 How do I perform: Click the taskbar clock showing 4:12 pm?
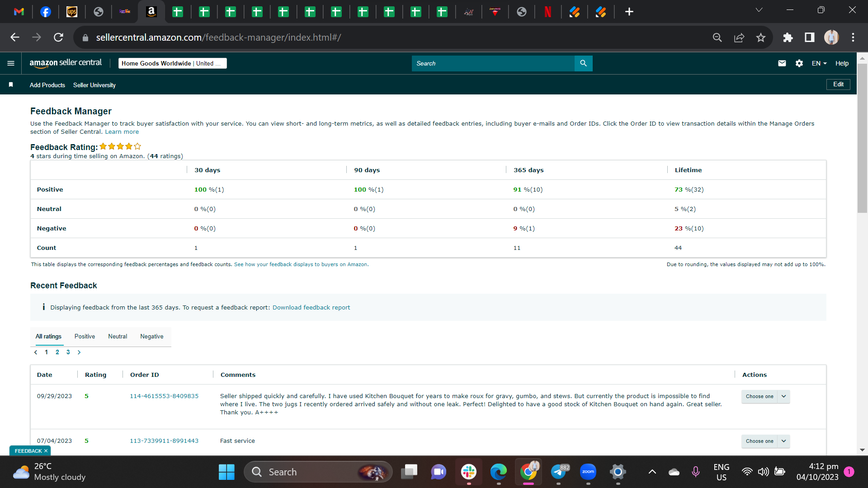(x=817, y=472)
